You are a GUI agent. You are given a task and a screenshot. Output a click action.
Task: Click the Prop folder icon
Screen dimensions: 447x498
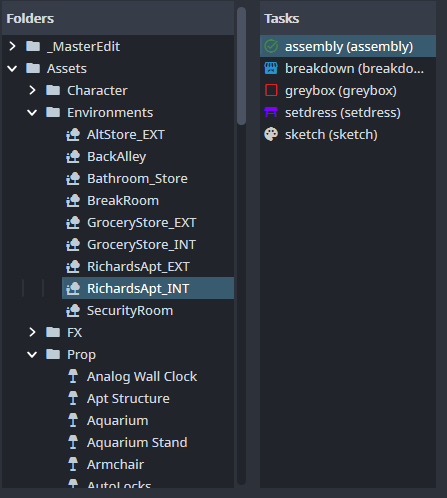[x=53, y=354]
